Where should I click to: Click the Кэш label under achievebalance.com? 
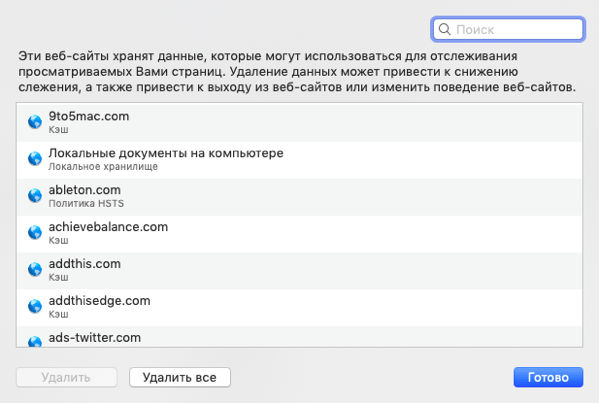click(x=58, y=241)
